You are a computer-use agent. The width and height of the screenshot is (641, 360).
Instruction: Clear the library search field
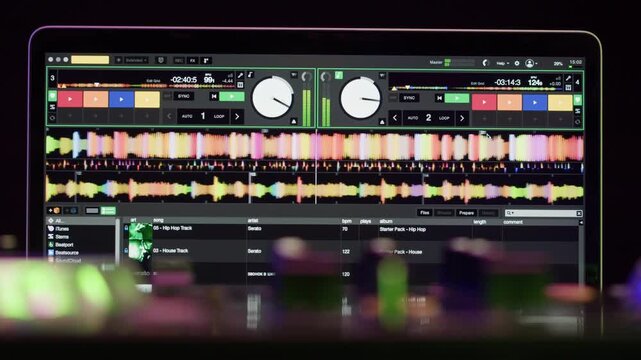[x=579, y=213]
